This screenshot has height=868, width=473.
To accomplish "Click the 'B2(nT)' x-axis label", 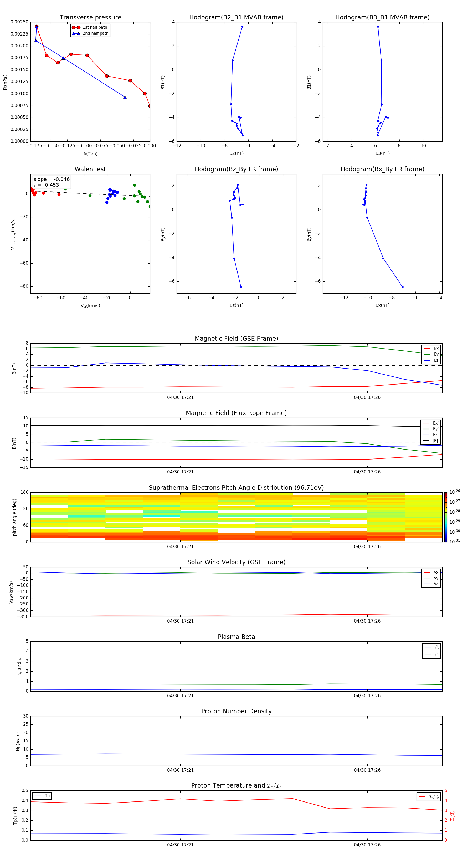I will 236,153.
